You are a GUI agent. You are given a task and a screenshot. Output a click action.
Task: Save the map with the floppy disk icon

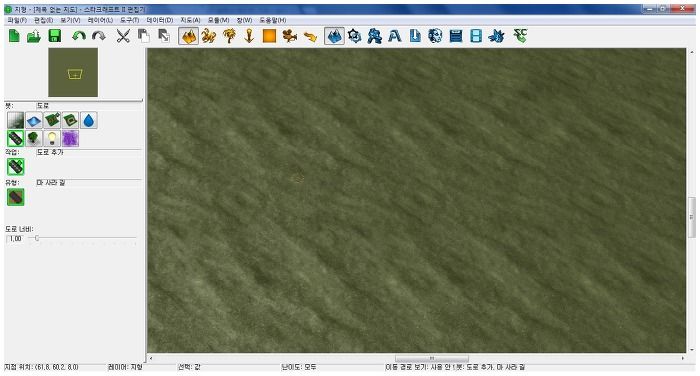54,36
